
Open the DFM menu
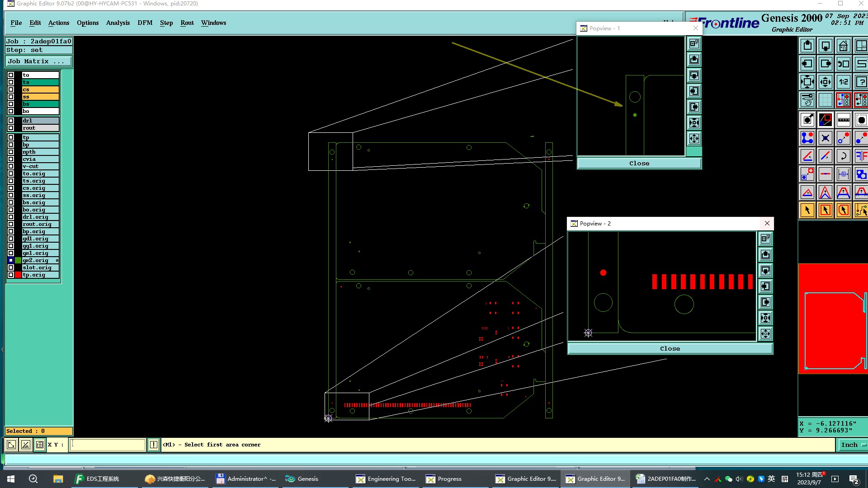[145, 23]
